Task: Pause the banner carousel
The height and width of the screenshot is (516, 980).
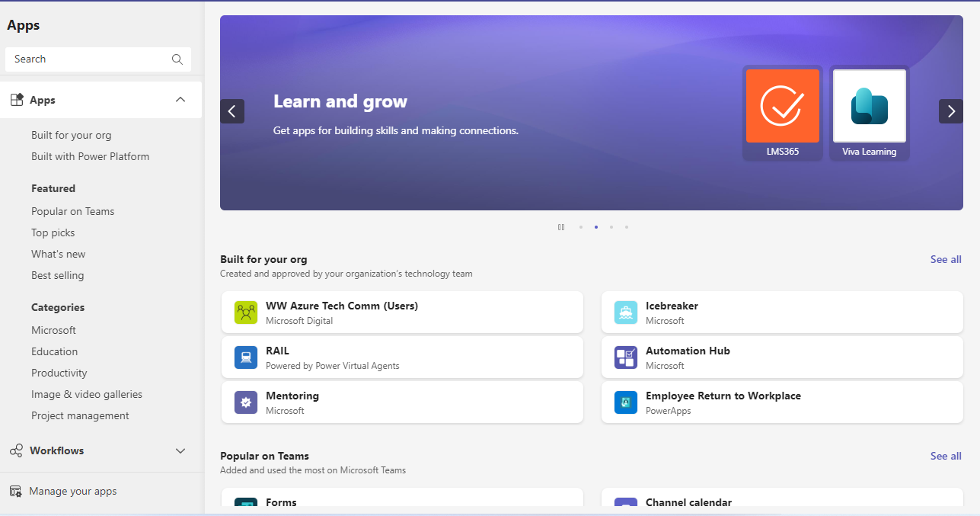Action: tap(561, 227)
